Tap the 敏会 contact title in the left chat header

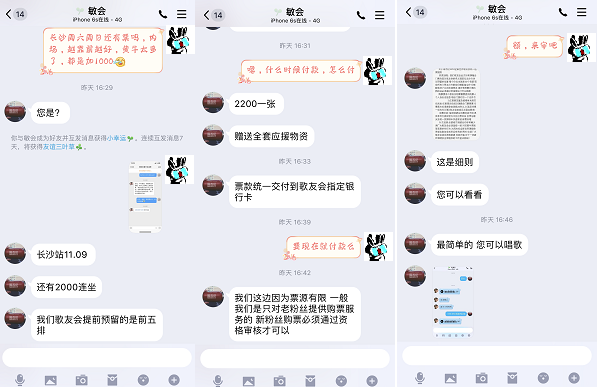click(97, 11)
